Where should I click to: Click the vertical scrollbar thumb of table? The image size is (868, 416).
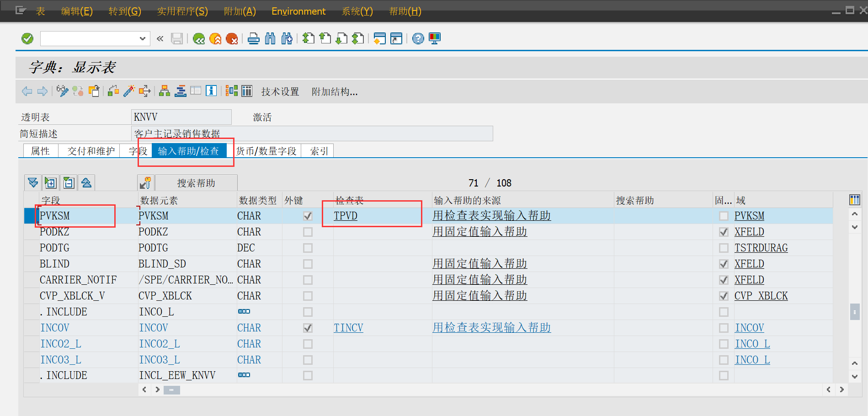point(854,312)
